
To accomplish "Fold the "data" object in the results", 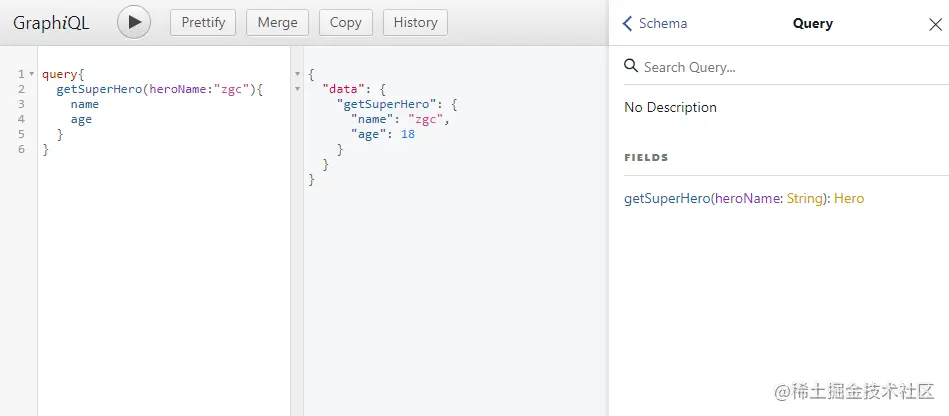I will point(297,90).
